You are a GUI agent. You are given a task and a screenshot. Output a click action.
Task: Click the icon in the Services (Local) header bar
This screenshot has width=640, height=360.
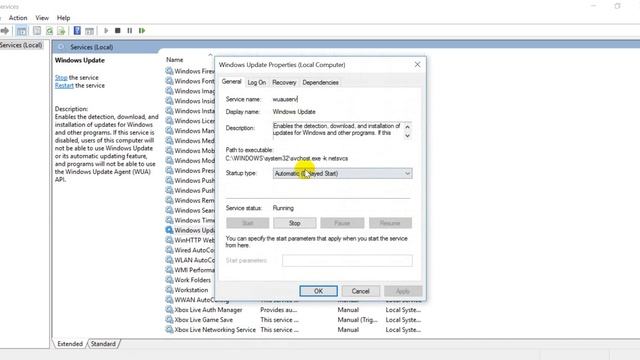[x=61, y=47]
